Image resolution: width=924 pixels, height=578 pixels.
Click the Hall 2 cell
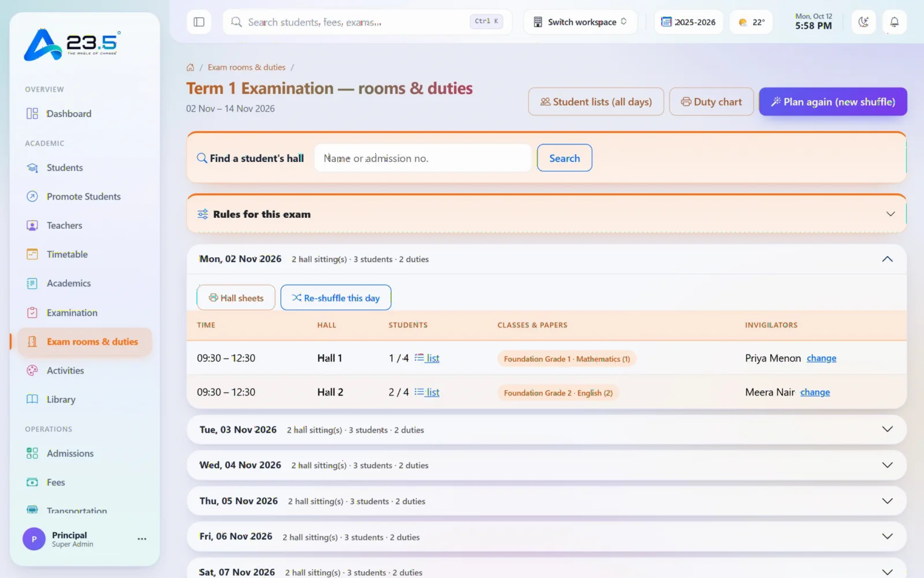point(330,392)
